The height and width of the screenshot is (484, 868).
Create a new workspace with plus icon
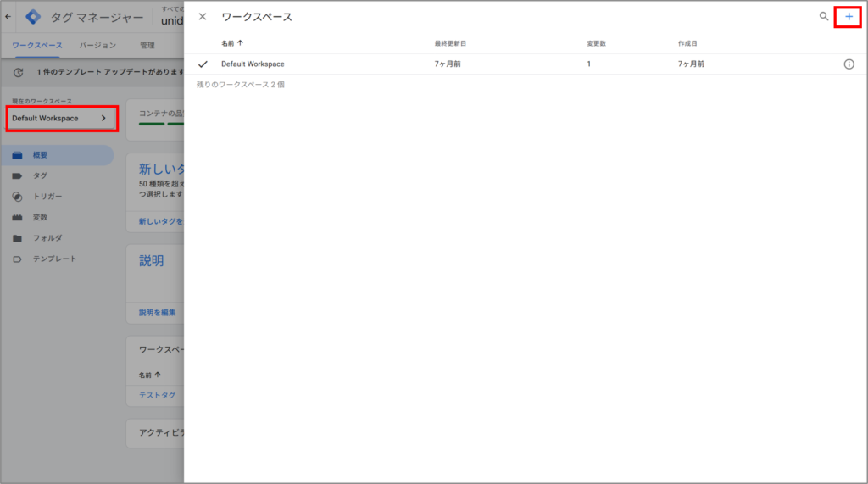click(x=849, y=17)
